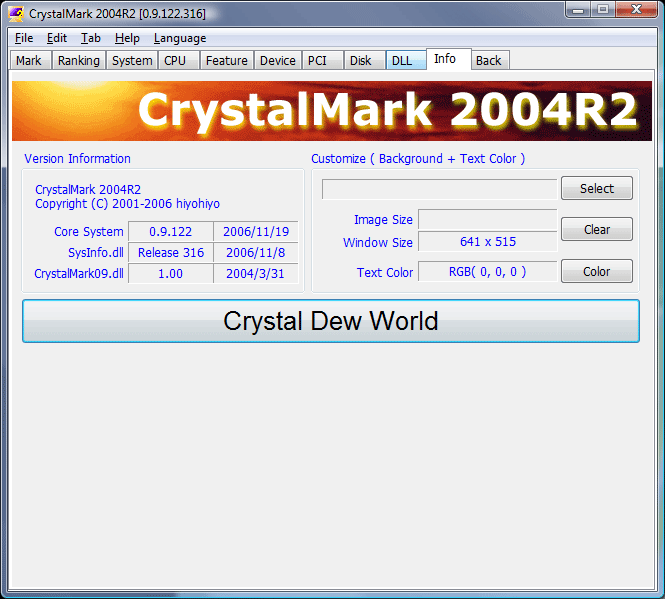Click the CrystalMark 2004R2 banner image
The height and width of the screenshot is (599, 665).
click(332, 111)
